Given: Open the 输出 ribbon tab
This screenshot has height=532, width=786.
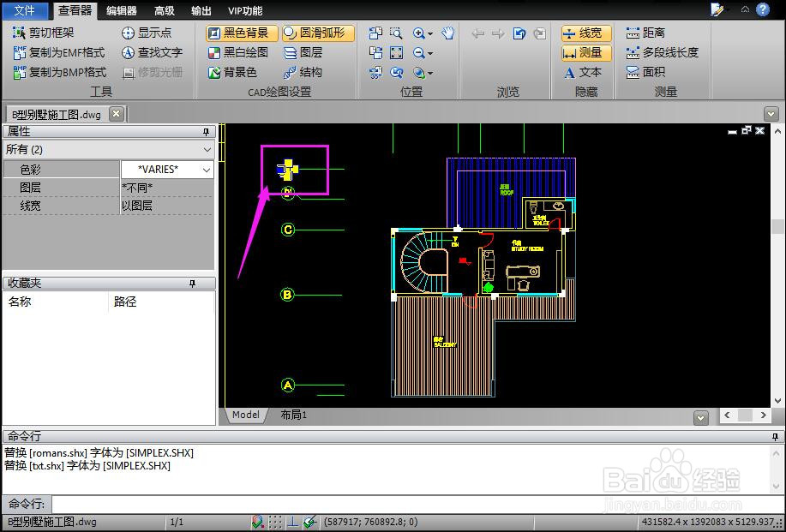Looking at the screenshot, I should [201, 10].
